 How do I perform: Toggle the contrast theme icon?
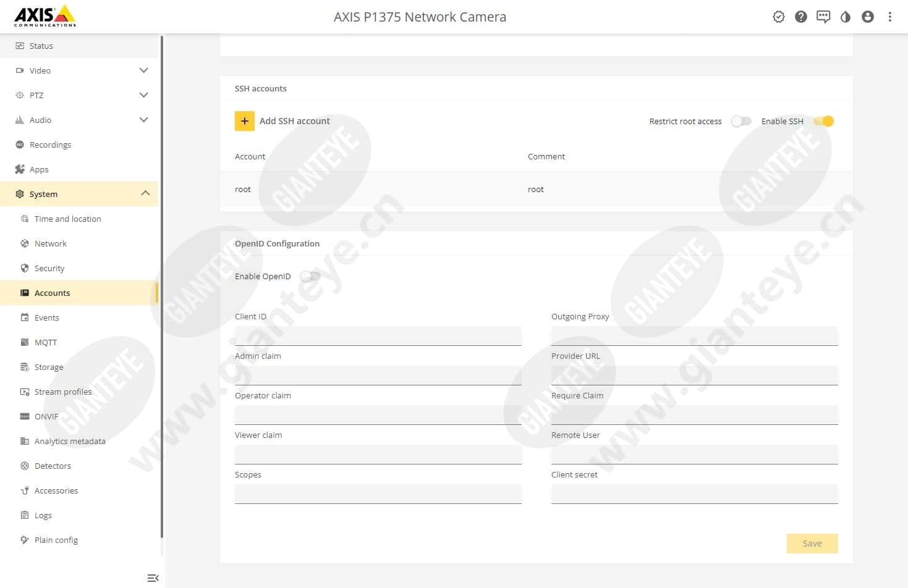(846, 17)
